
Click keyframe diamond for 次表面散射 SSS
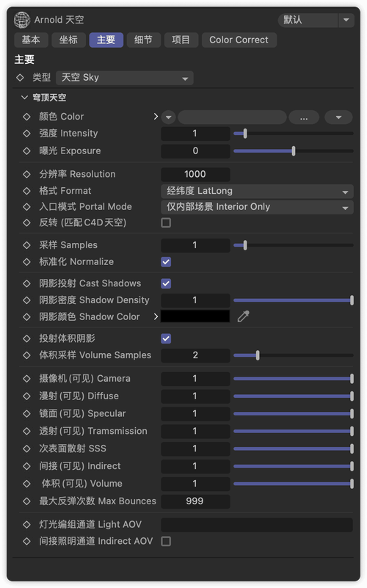(x=26, y=449)
